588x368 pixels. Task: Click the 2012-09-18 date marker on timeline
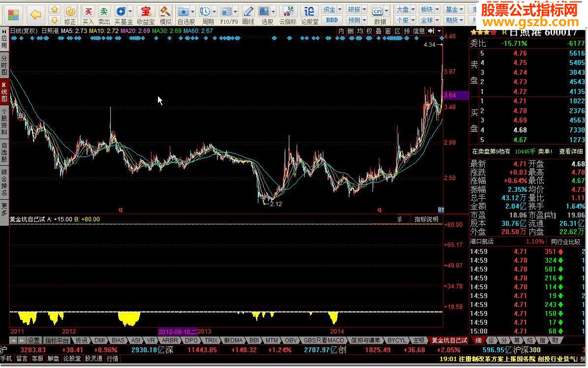point(177,332)
